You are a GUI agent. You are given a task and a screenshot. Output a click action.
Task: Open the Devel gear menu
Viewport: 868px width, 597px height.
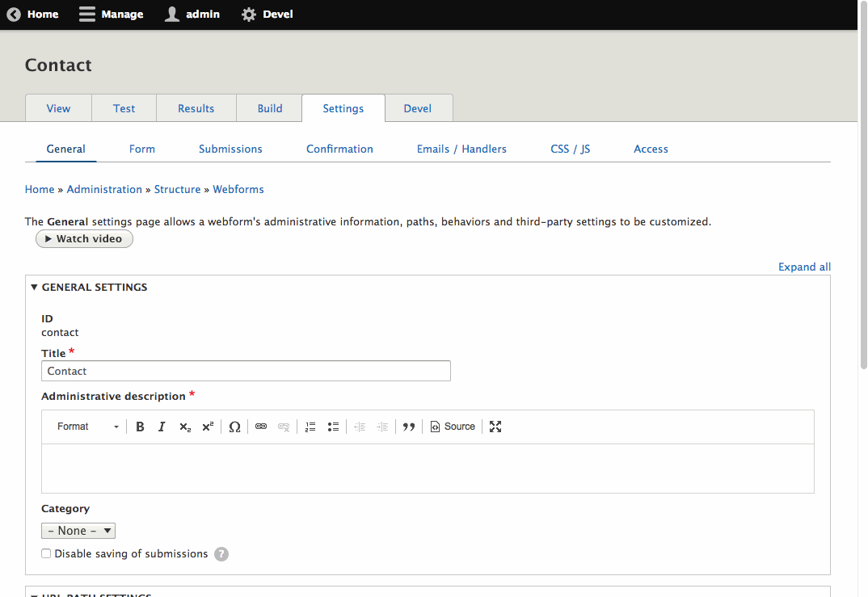(267, 15)
